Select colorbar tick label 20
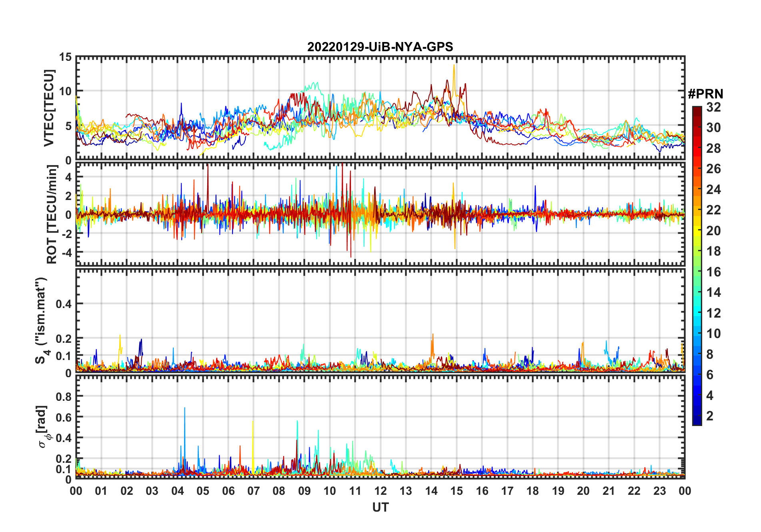This screenshot has height=532, width=761. [x=713, y=231]
